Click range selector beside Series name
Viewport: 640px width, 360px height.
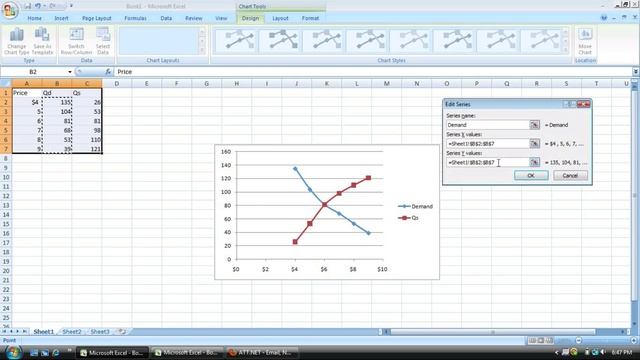(534, 125)
